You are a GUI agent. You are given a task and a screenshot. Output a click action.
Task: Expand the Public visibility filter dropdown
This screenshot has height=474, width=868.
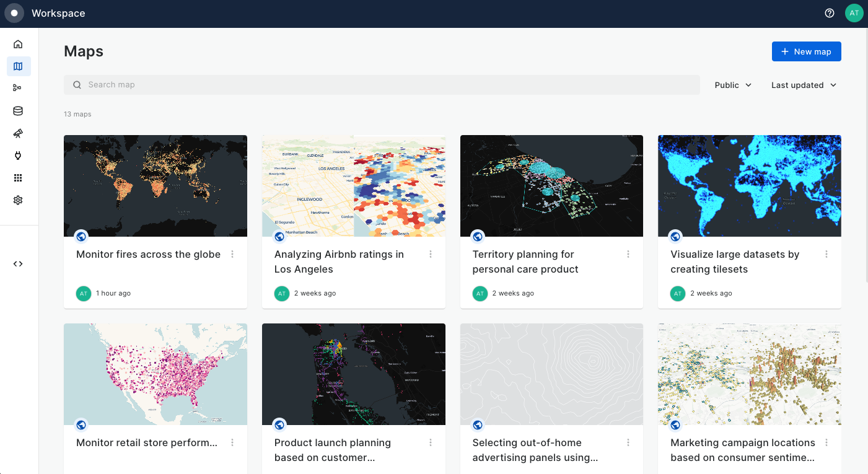coord(733,85)
